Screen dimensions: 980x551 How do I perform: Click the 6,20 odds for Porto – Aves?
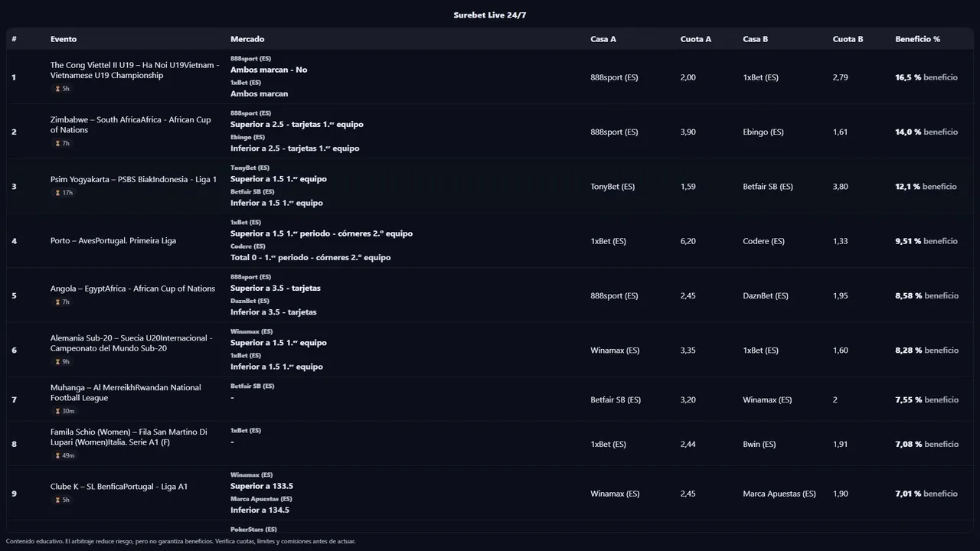tap(688, 241)
